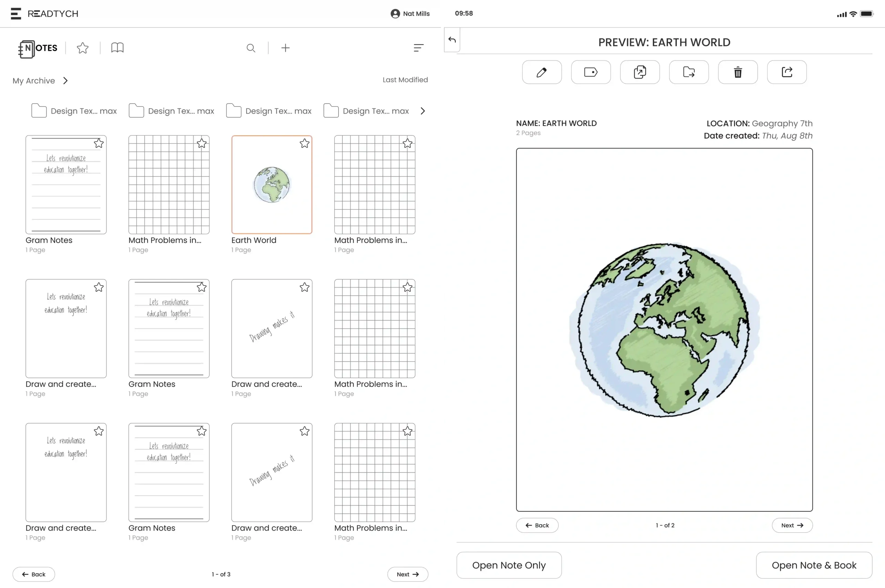Image resolution: width=885 pixels, height=588 pixels.
Task: Toggle star on first Gram Notes thumbnail
Action: pos(99,143)
